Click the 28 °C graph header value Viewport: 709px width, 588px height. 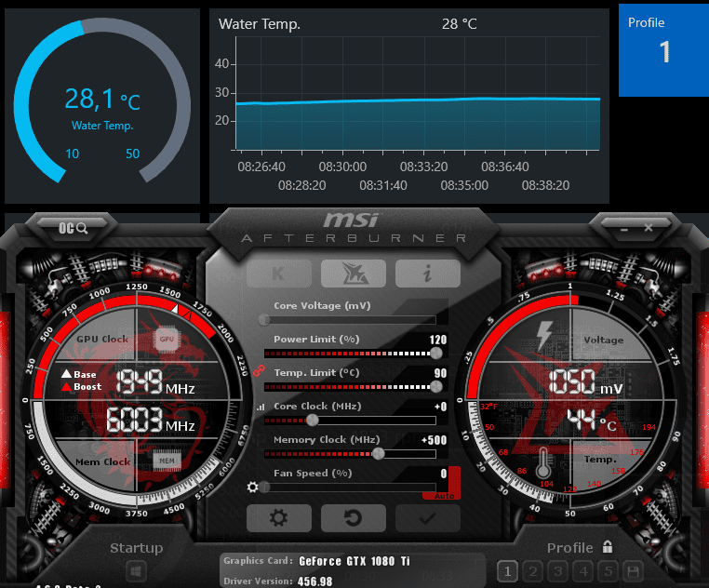click(460, 23)
